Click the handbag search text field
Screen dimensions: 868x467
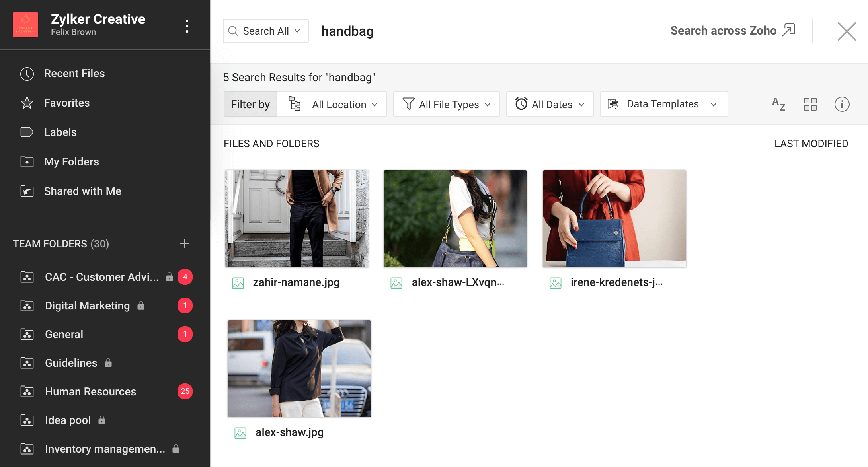pos(438,31)
